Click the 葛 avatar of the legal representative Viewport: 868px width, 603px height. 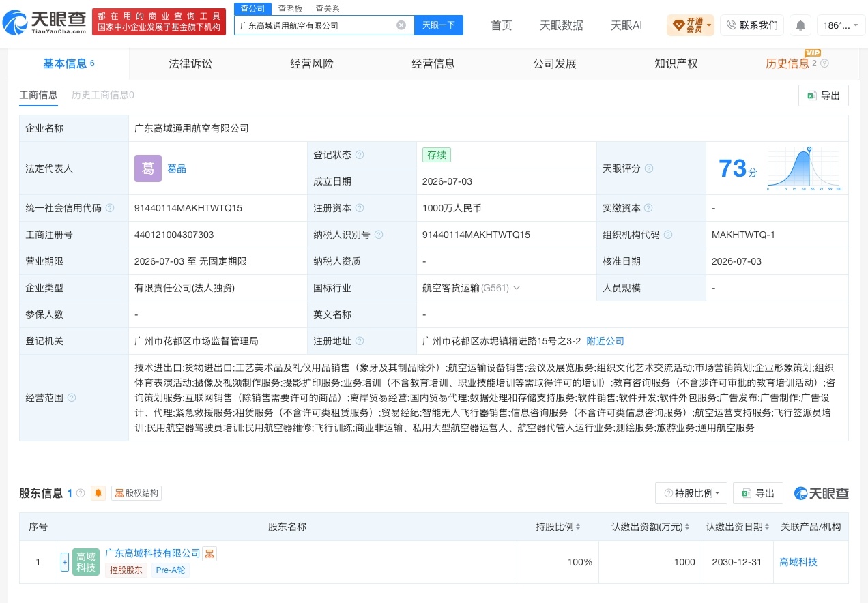click(x=148, y=168)
